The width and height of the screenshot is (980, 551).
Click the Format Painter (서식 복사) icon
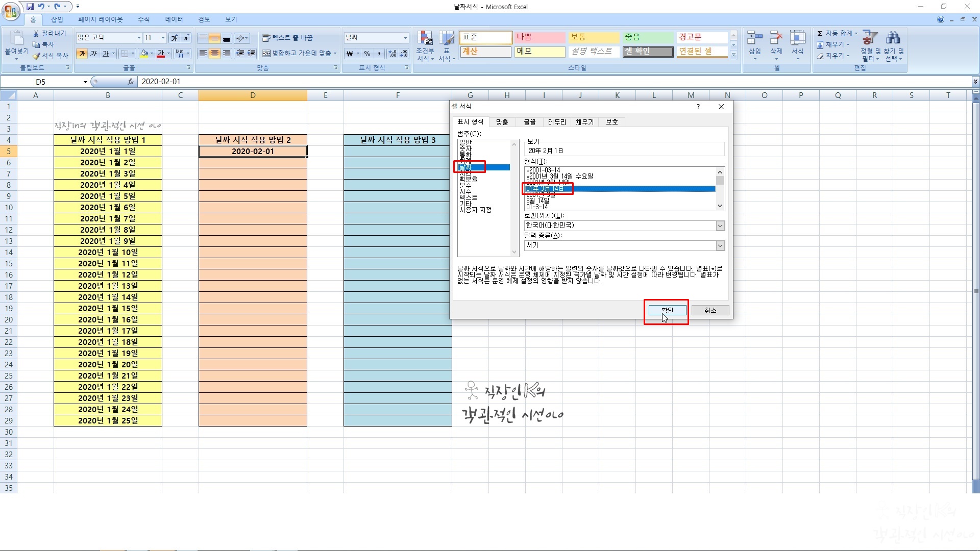tap(37, 56)
